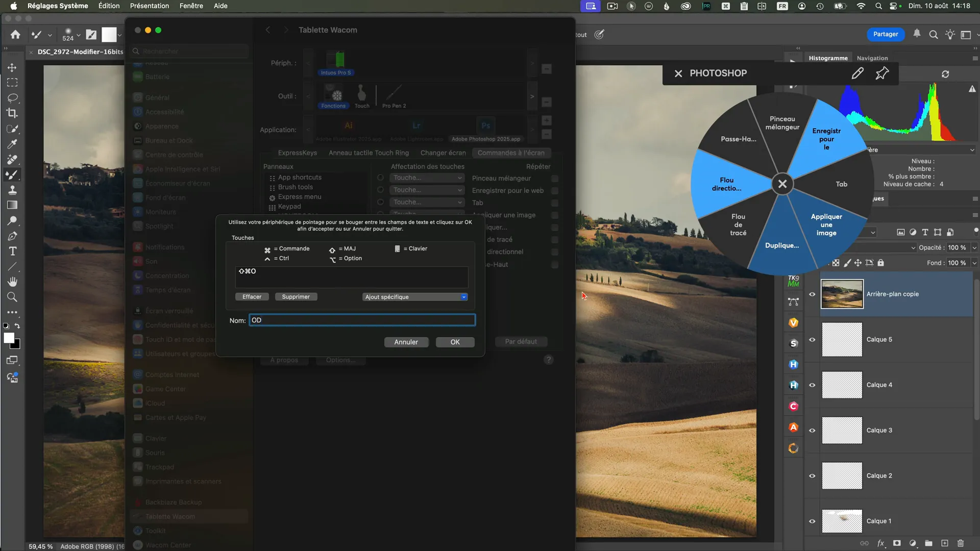Delete layer using the trash icon

pyautogui.click(x=961, y=543)
